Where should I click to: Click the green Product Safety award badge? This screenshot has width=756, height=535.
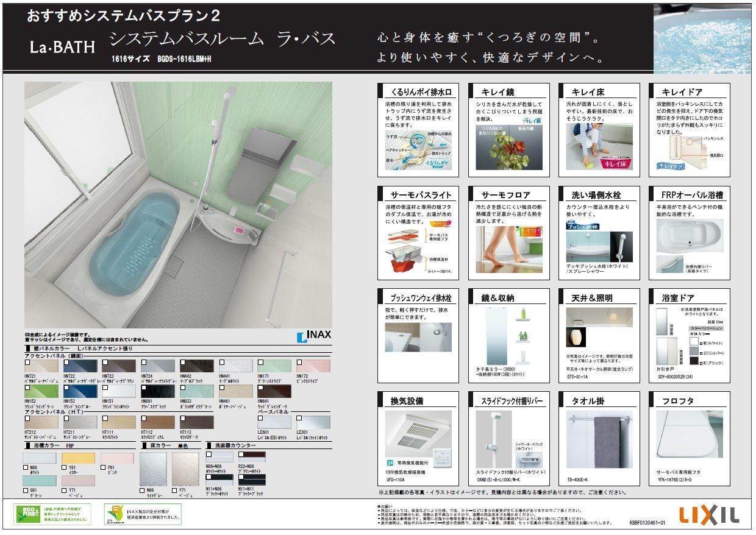tap(115, 514)
